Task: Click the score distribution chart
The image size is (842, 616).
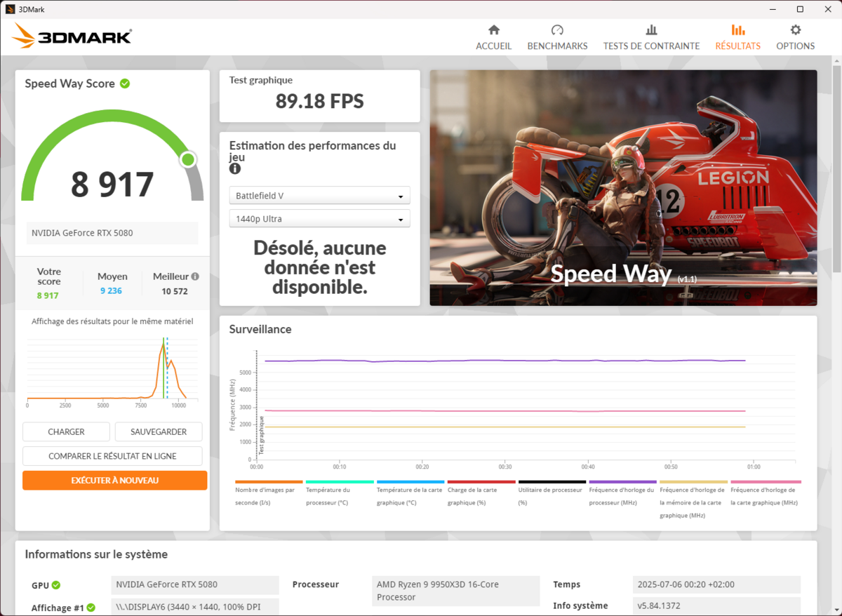Action: coord(112,372)
